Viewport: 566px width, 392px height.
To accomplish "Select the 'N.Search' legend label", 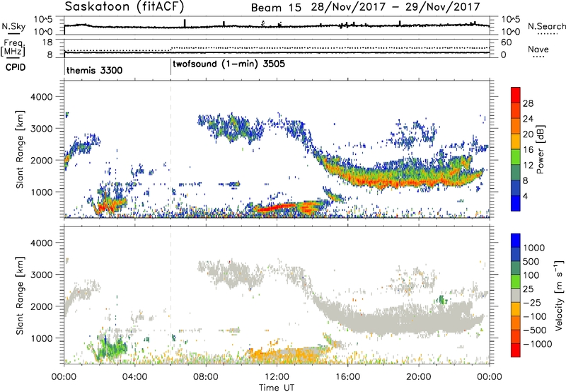I will click(x=546, y=26).
